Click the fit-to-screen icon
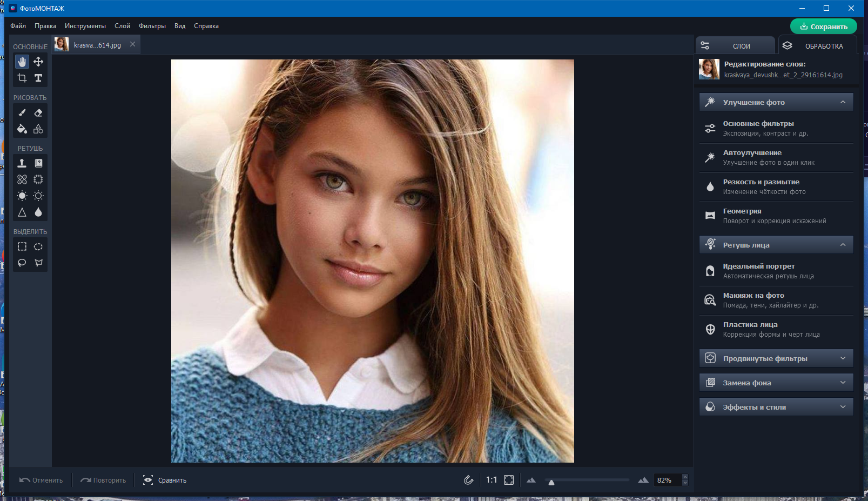This screenshot has width=868, height=501. pos(509,480)
